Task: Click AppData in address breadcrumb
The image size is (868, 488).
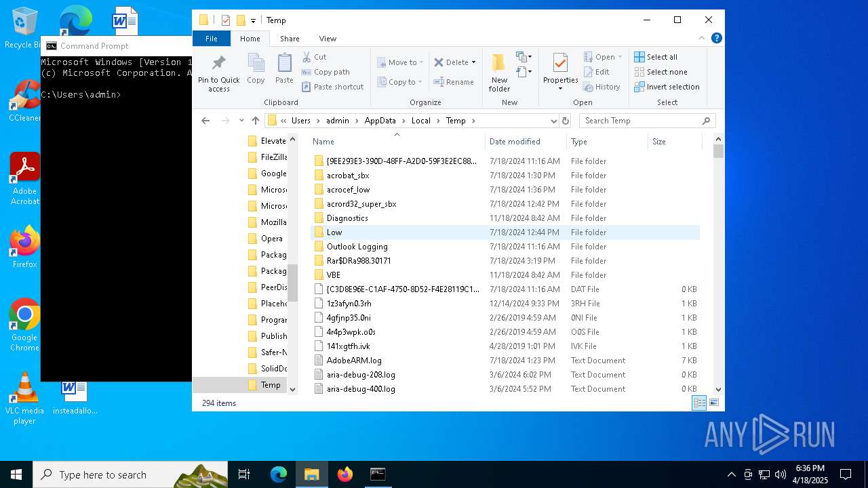Action: coord(380,121)
